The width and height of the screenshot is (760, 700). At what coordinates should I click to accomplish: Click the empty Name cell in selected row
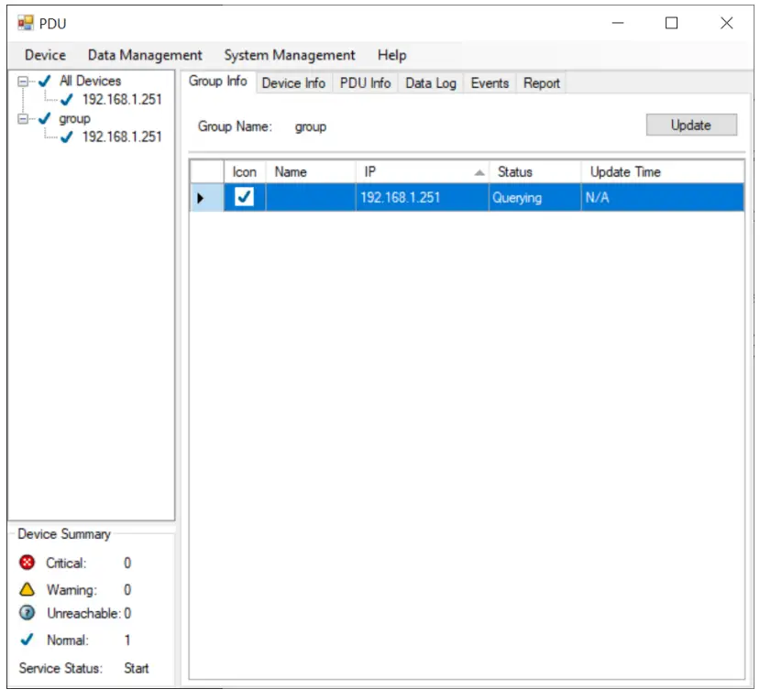[x=310, y=198]
